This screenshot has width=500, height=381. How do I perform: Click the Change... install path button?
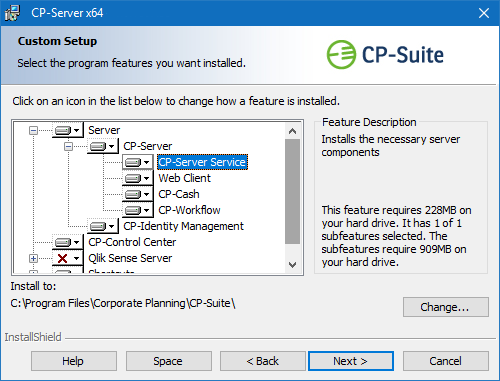446,307
